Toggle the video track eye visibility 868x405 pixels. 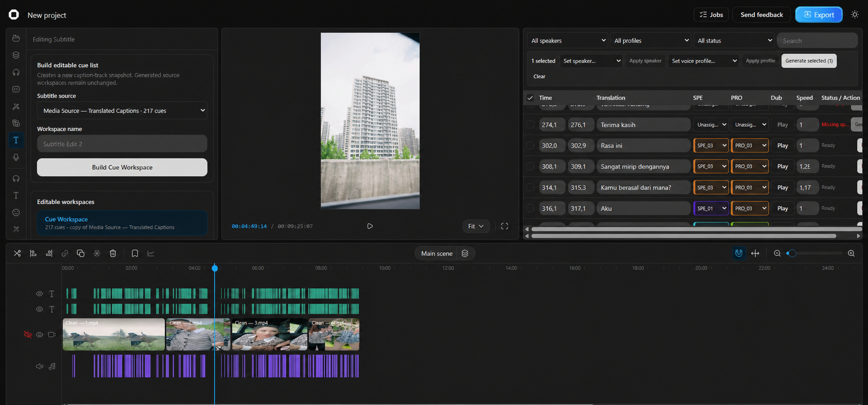[40, 335]
